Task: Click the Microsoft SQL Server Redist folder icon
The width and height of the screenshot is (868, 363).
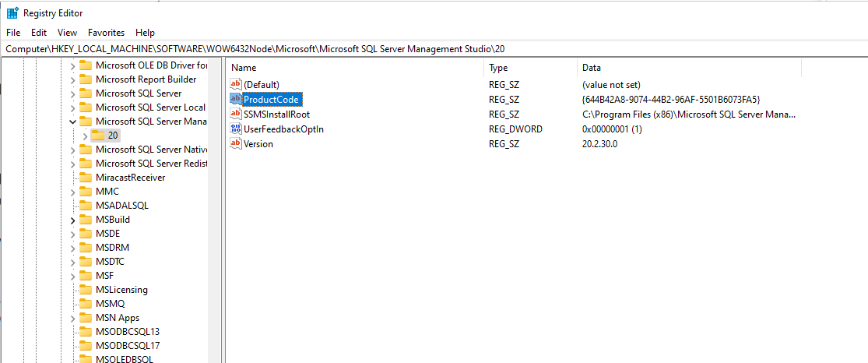Action: point(86,164)
